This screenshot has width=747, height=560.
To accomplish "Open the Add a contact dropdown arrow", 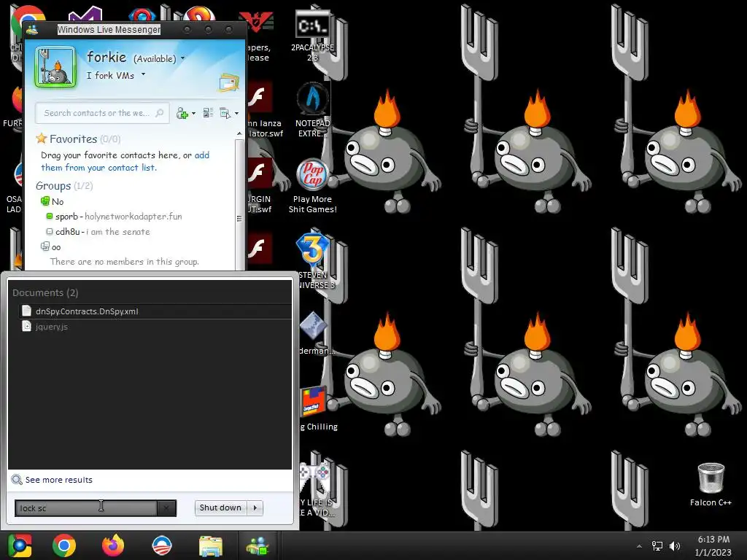I will pyautogui.click(x=193, y=113).
